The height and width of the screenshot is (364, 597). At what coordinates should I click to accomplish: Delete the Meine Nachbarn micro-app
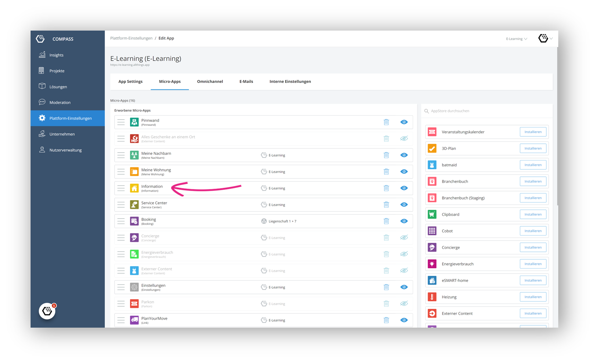386,155
